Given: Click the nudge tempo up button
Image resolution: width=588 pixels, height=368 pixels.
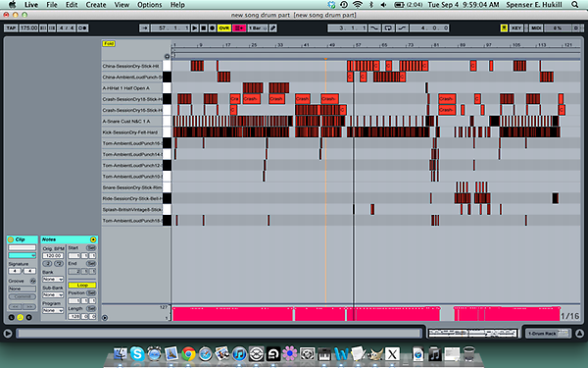Looking at the screenshot, I should [52, 28].
